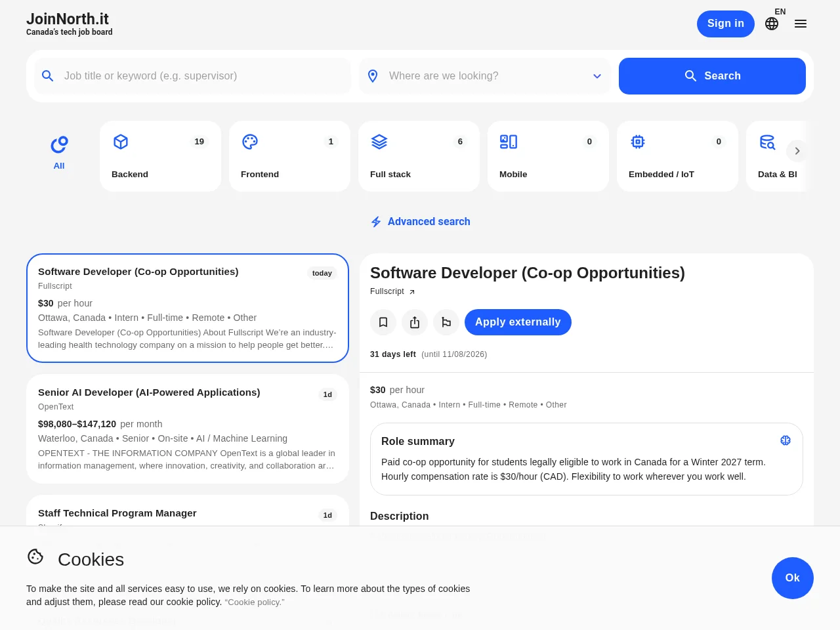
Task: Open the hamburger menu
Action: coord(801,24)
